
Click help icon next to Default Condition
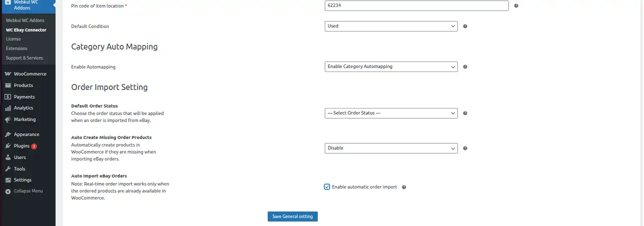(x=465, y=26)
